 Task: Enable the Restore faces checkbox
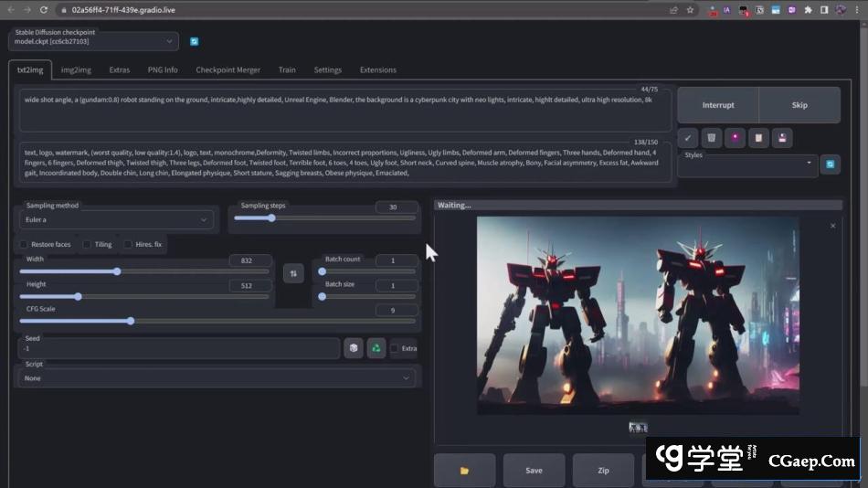point(24,245)
